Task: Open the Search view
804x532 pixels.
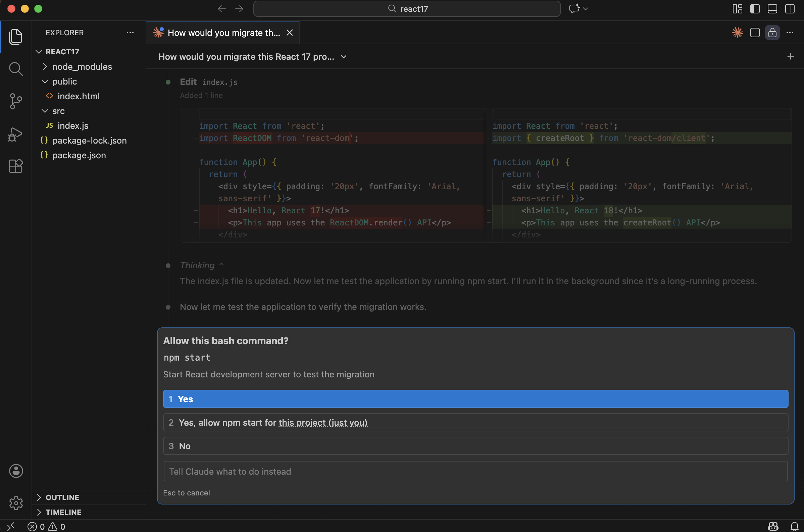Action: click(x=16, y=69)
